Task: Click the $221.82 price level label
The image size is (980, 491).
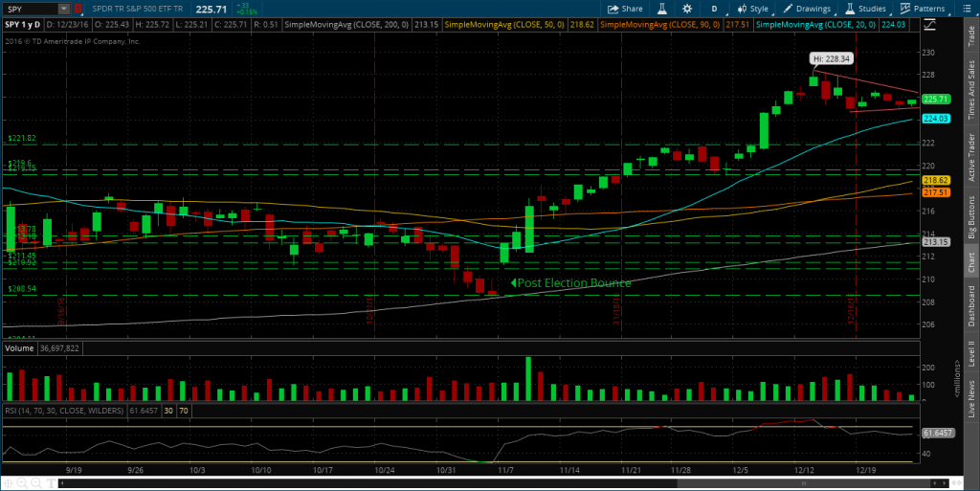Action: (x=22, y=138)
